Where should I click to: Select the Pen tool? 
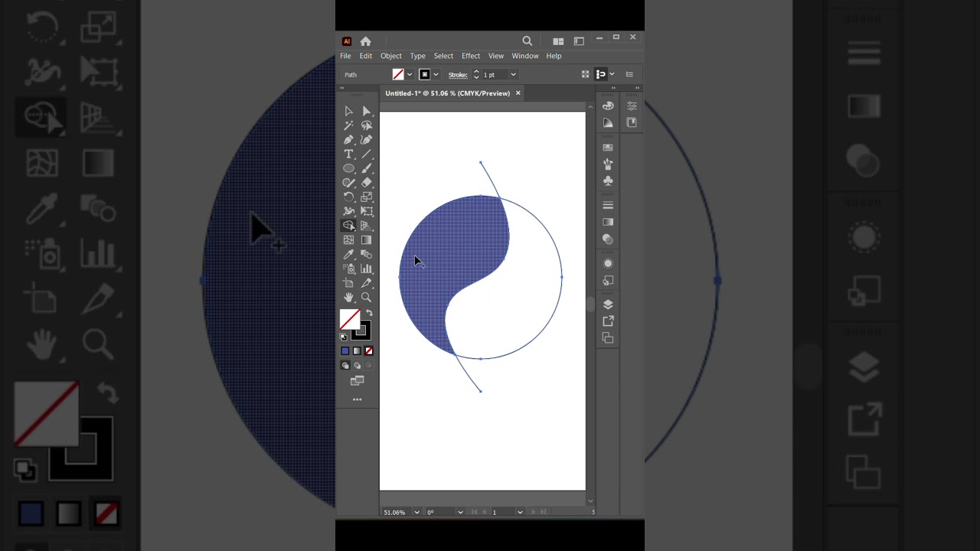(348, 140)
